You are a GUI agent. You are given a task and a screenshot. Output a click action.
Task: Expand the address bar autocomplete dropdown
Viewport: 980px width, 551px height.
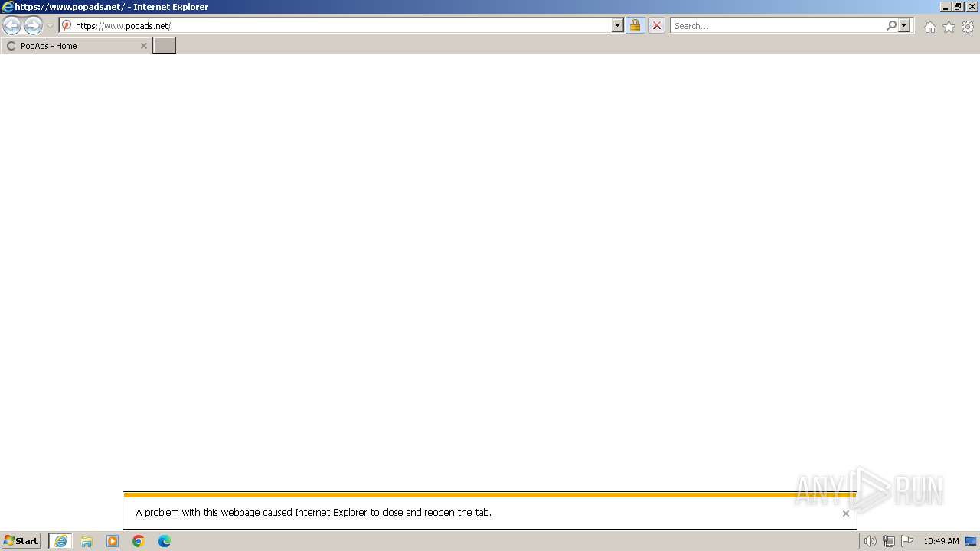tap(618, 25)
